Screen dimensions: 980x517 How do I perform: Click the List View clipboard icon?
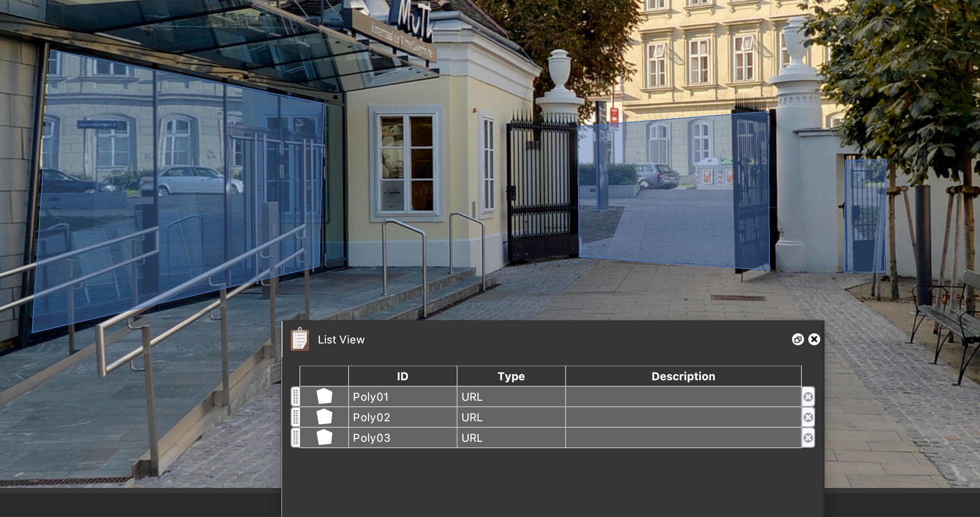pos(300,340)
